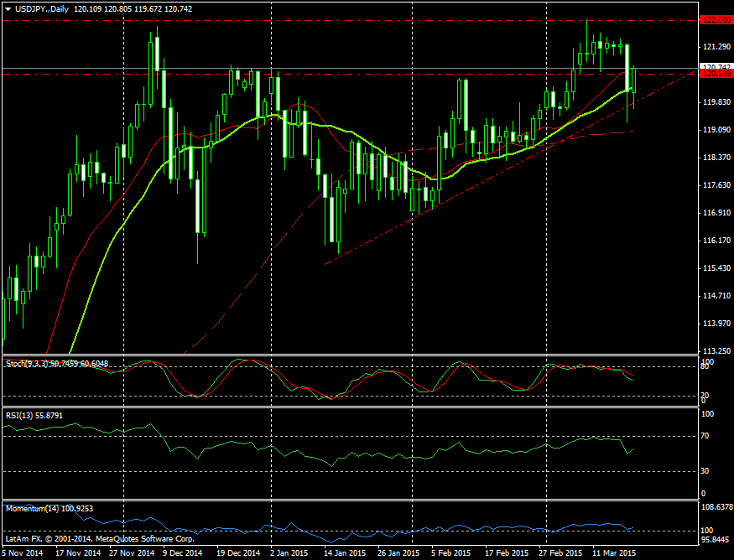The height and width of the screenshot is (560, 734).
Task: Select the 5 Nov 2014 date label
Action: click(x=23, y=553)
